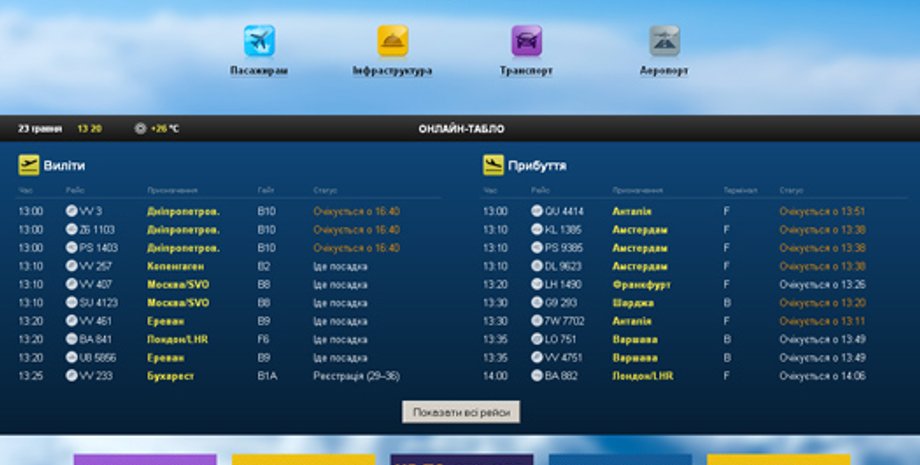Open the Пасажирам menu label
Screen dimensions: 920x465
click(x=259, y=72)
